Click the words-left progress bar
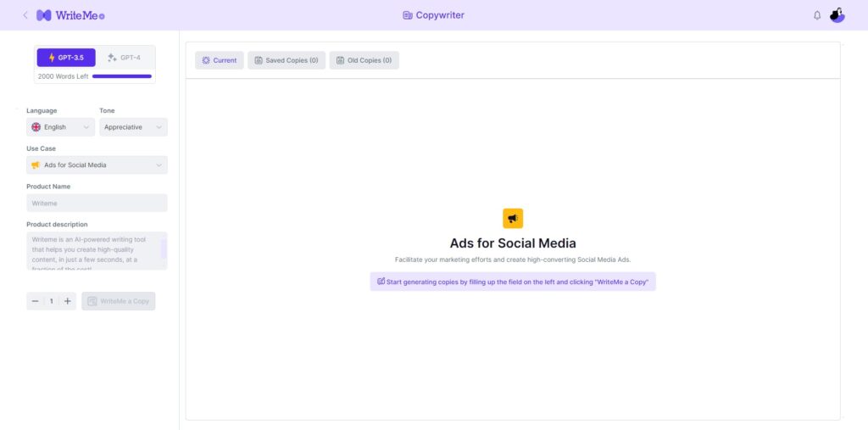This screenshot has height=430, width=868. 122,76
